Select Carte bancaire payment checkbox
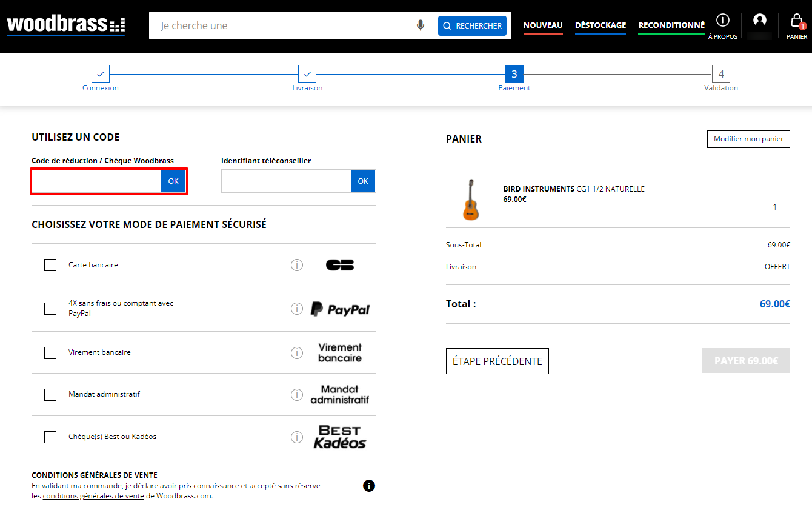The image size is (812, 527). [x=50, y=265]
